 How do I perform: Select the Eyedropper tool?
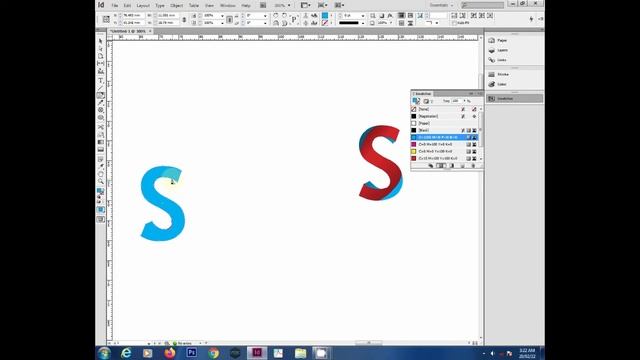pos(100,166)
